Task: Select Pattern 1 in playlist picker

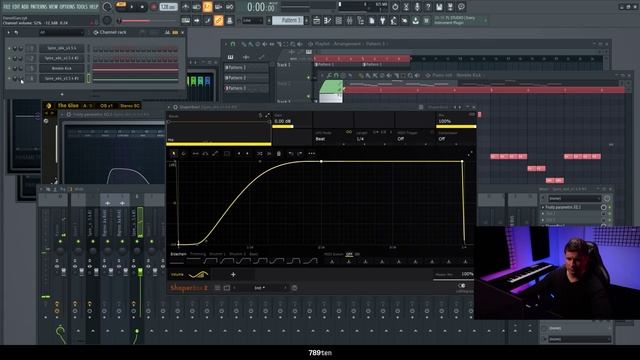Action: (246, 67)
